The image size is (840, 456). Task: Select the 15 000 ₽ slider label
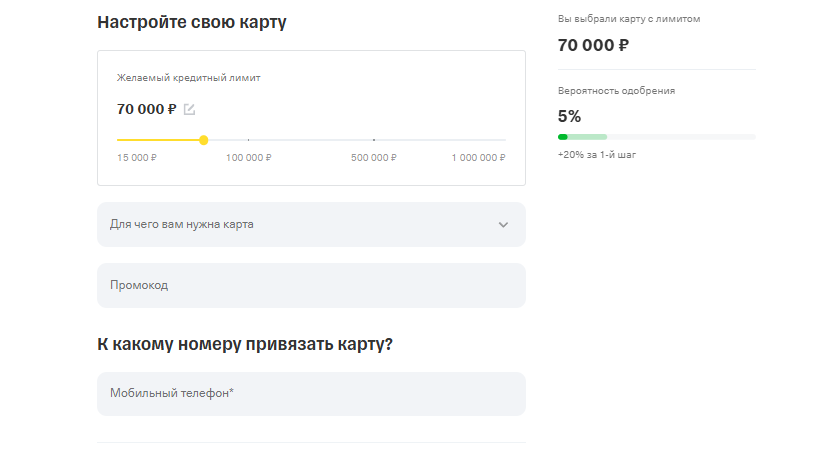137,158
